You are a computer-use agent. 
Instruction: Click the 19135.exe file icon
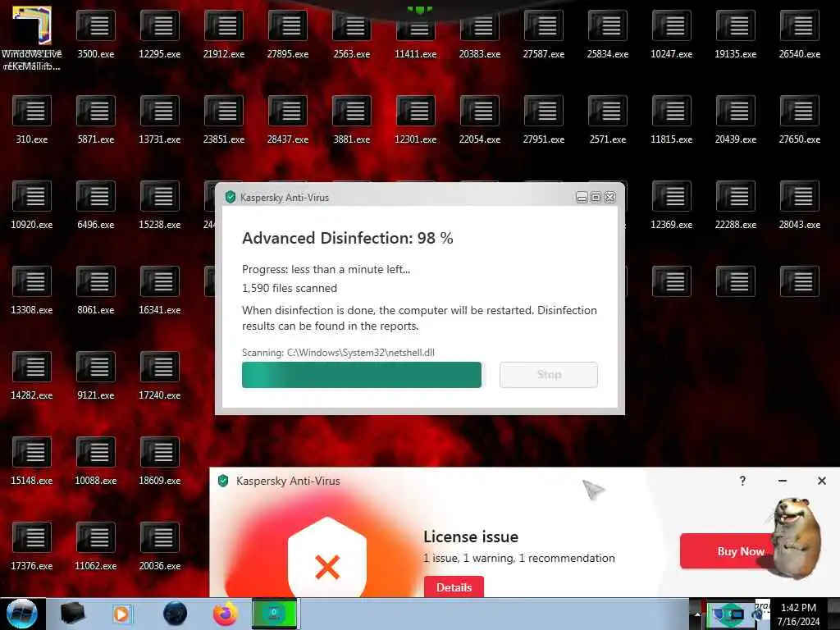click(736, 25)
